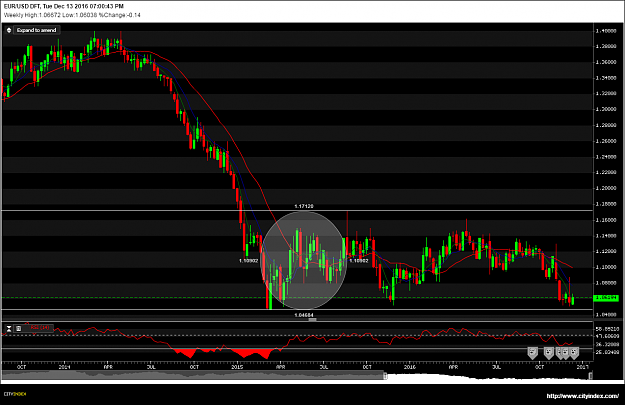Click the 2014 label on the time axis
Viewport: 625px width, 405px height.
tap(64, 367)
